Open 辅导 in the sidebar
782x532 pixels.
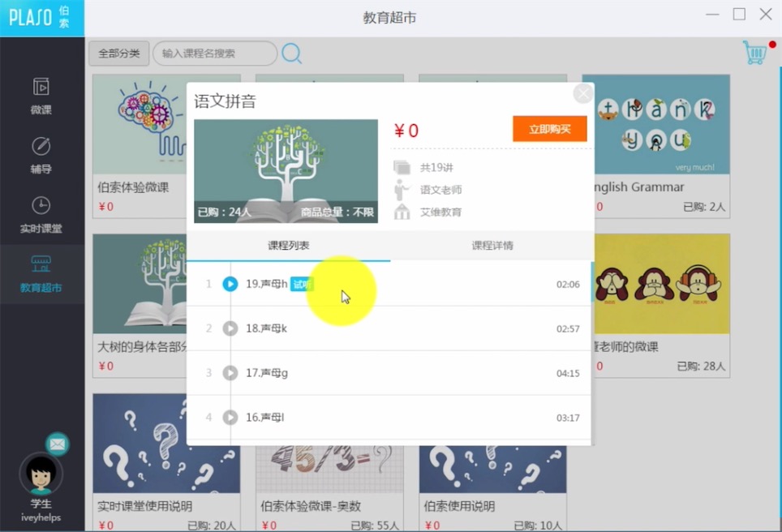point(41,155)
